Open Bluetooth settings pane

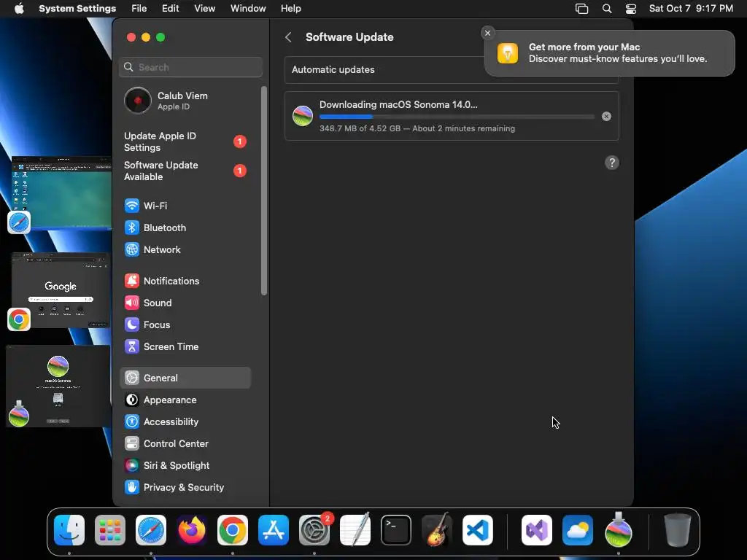(x=185, y=227)
